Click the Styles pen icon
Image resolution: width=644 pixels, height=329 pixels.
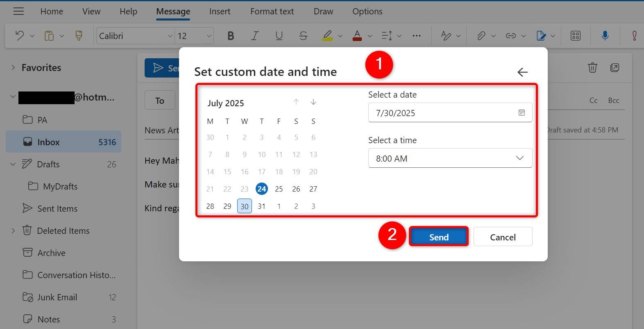tap(446, 36)
